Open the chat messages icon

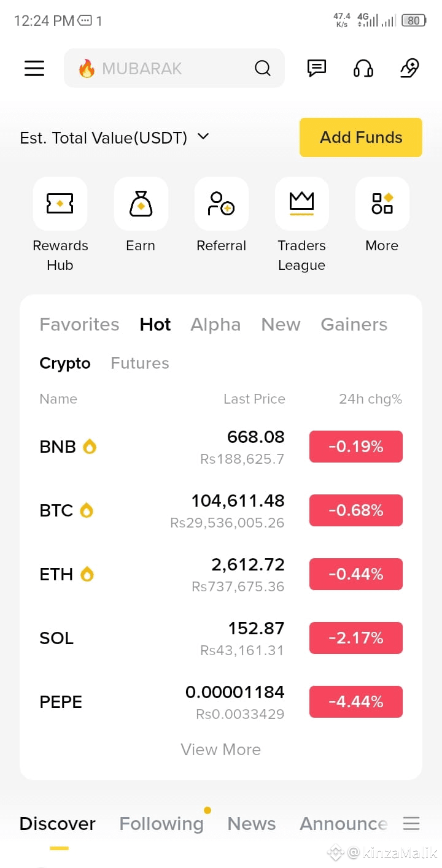[317, 68]
